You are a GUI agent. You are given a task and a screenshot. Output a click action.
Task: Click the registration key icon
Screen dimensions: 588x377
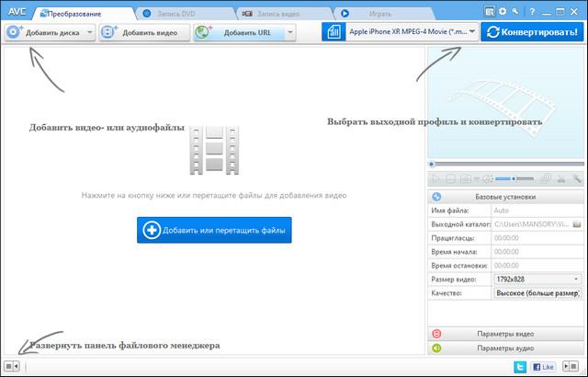[515, 12]
